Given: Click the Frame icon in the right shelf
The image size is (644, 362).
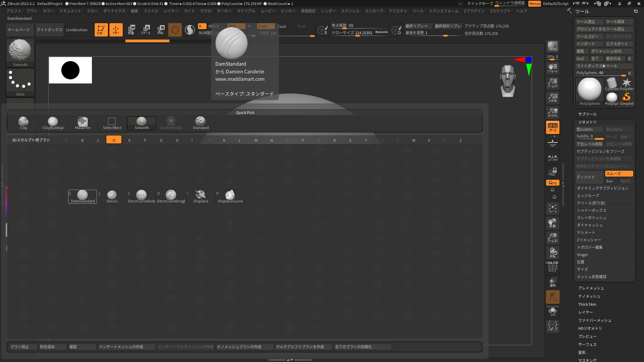Looking at the screenshot, I should pos(552,208).
